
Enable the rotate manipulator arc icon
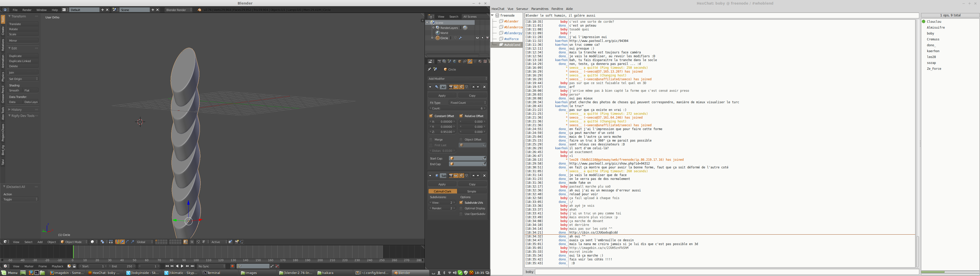pyautogui.click(x=127, y=242)
